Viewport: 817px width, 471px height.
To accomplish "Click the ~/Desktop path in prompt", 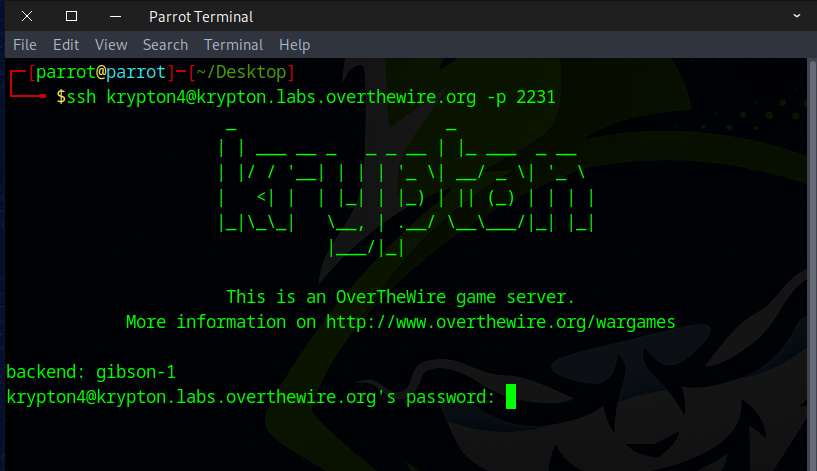I will pos(241,72).
